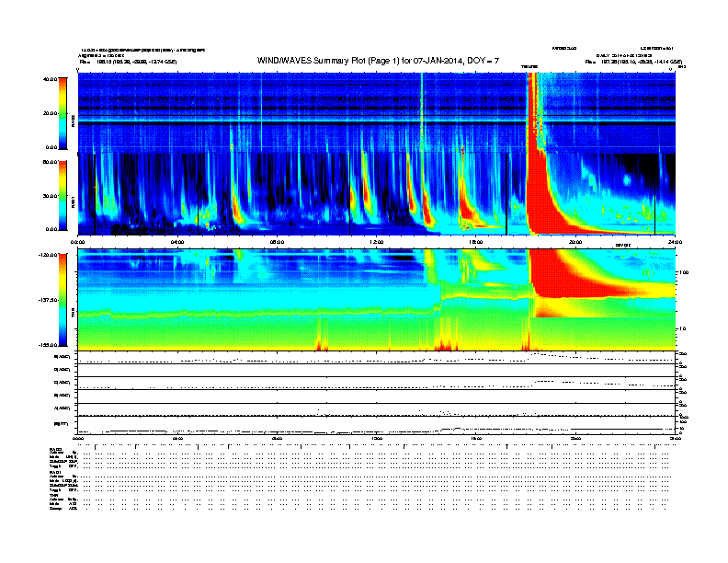728x563 pixels.
Task: Click the 100 tick label right of the TNR spectrogram
Action: coord(684,272)
